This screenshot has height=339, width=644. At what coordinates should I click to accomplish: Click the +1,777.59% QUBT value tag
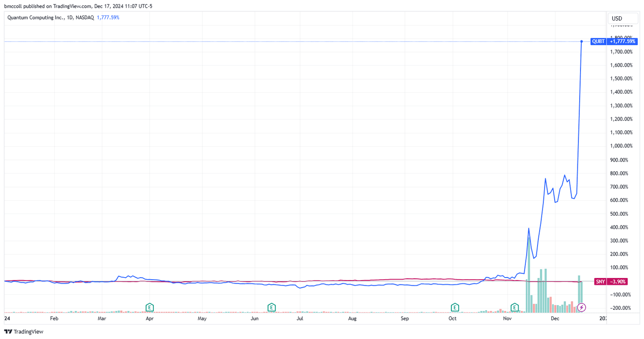pos(622,41)
